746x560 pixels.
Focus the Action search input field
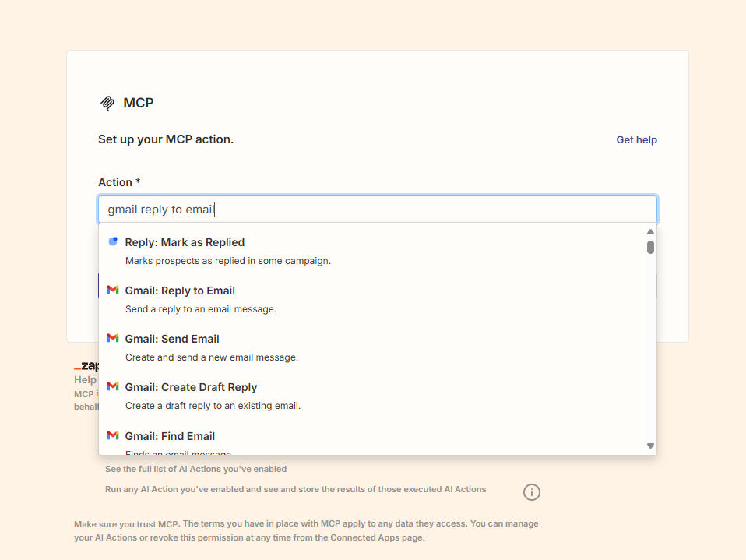coord(377,210)
